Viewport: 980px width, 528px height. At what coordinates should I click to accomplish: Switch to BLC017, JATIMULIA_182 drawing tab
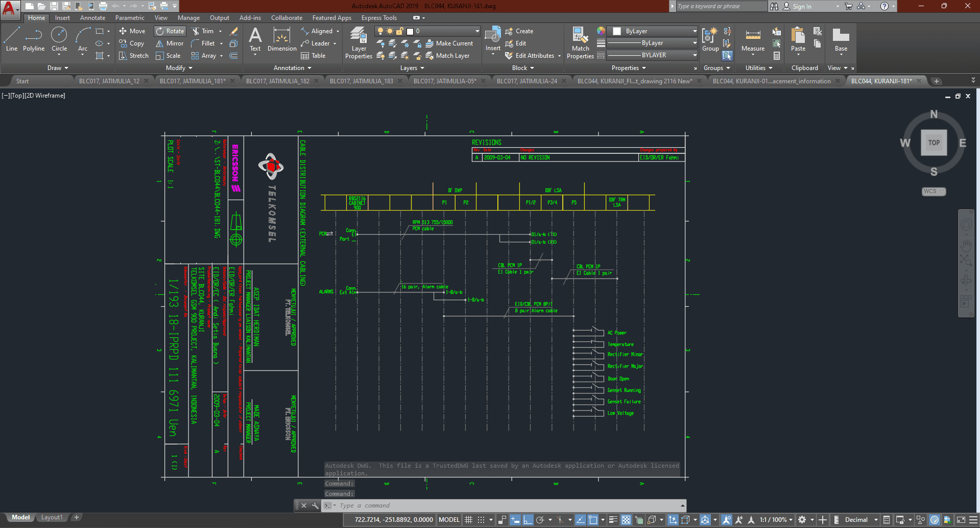[278, 81]
